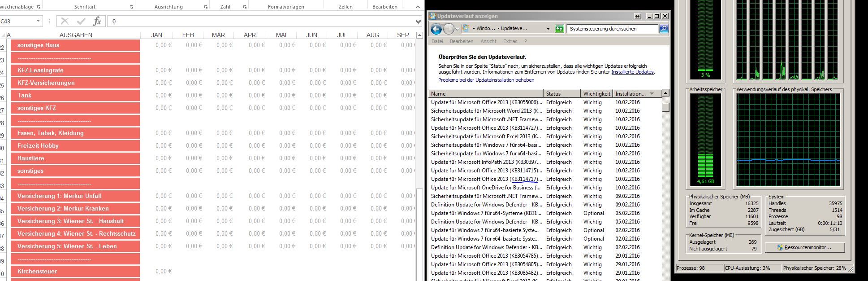Click the Systemsteuerung durchsuchen search field
The image size is (868, 281).
click(613, 29)
